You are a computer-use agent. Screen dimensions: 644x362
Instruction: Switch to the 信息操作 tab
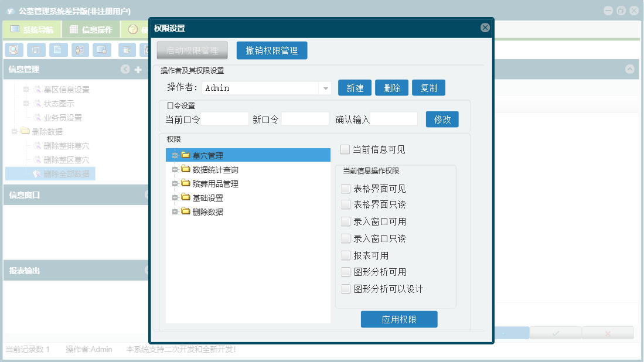point(91,29)
